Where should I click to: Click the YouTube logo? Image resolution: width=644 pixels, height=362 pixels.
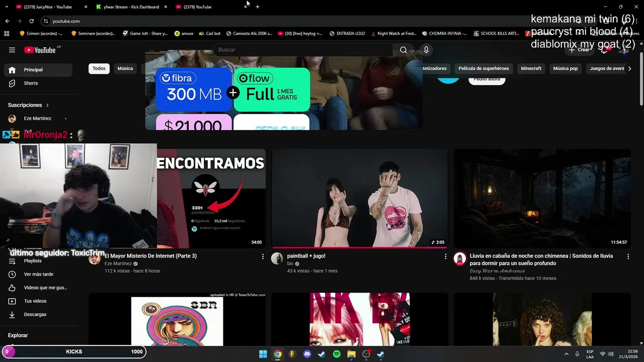coord(40,50)
